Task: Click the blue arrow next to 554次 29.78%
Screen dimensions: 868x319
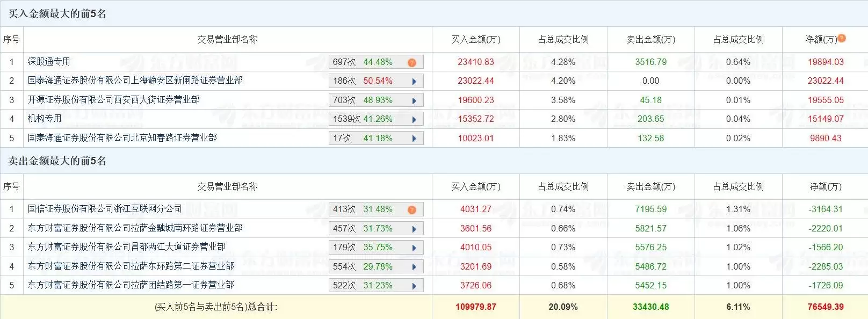Action: tap(414, 267)
